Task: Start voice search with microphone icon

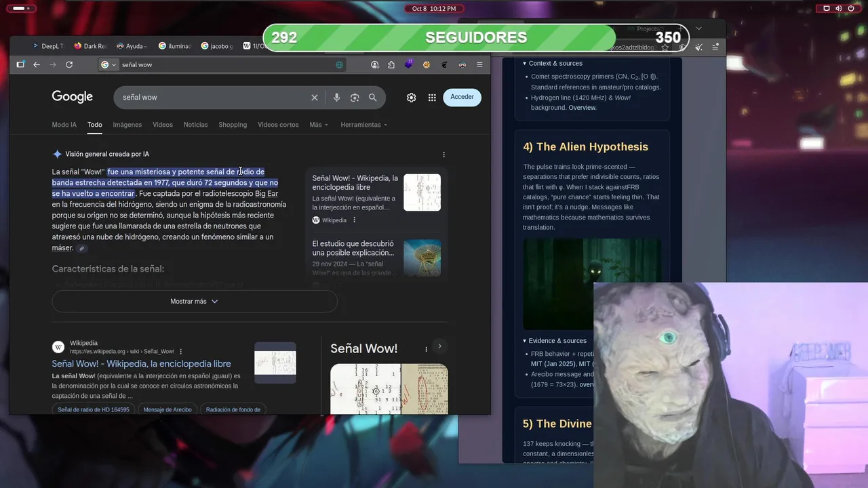Action: pyautogui.click(x=336, y=98)
